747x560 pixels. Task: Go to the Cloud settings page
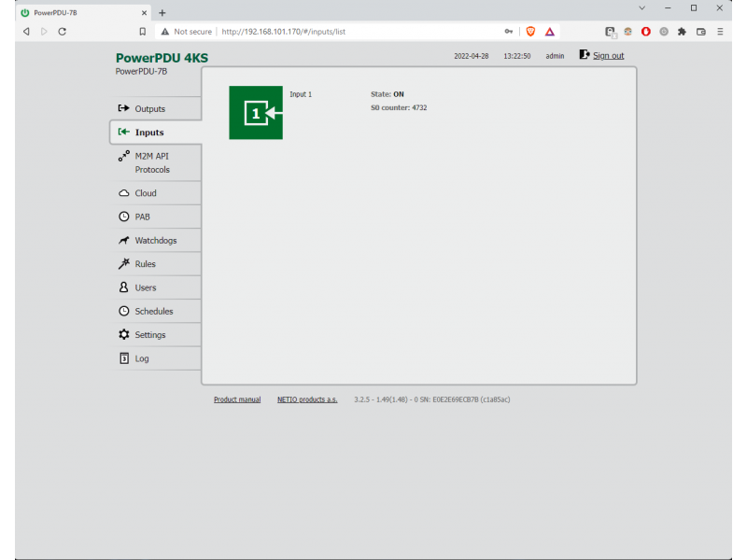click(x=156, y=193)
